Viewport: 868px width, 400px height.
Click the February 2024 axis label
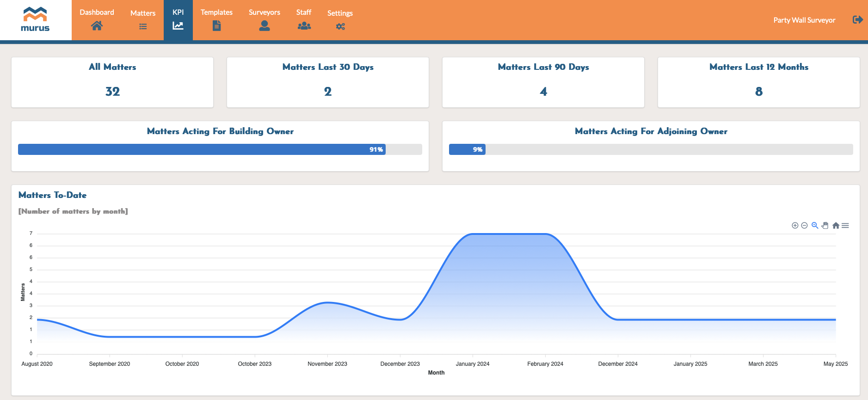pyautogui.click(x=545, y=364)
